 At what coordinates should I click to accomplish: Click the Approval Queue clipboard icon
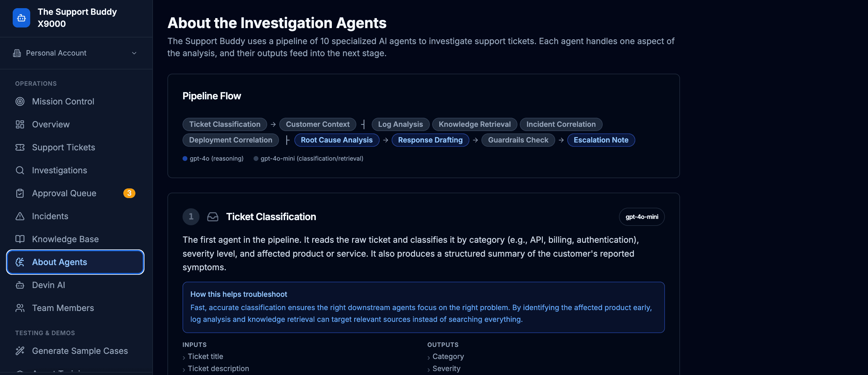(x=20, y=193)
